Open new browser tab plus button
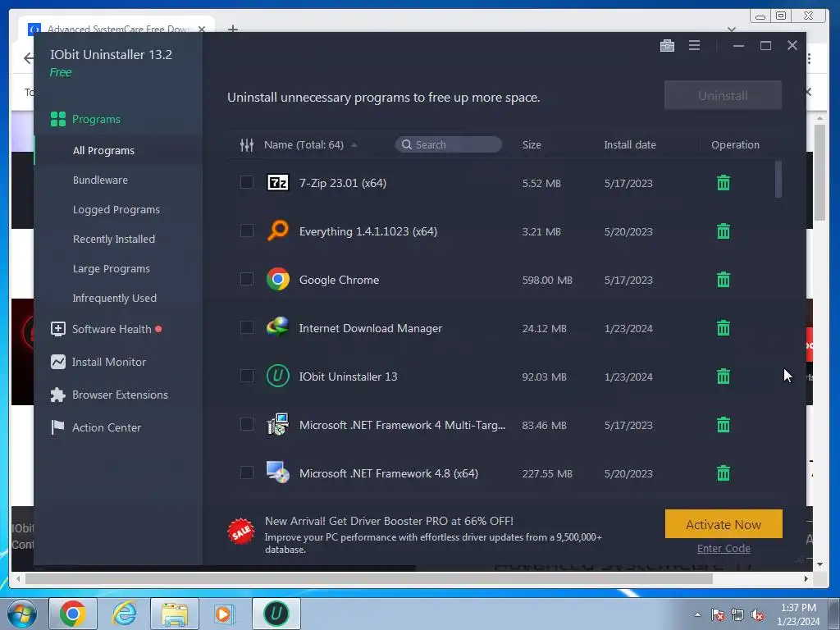The image size is (840, 630). [x=232, y=29]
